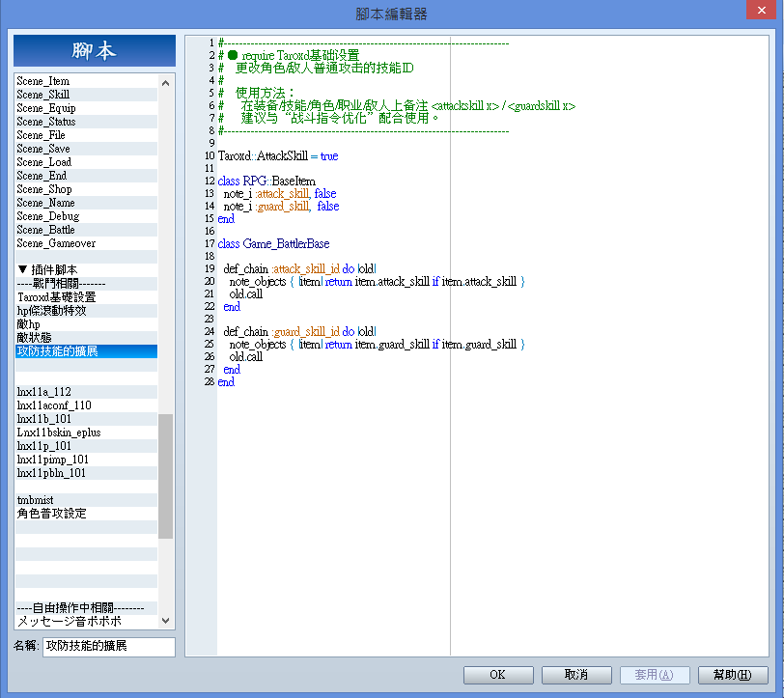
Task: Select lnx11aconf_110 in the list
Action: click(87, 405)
